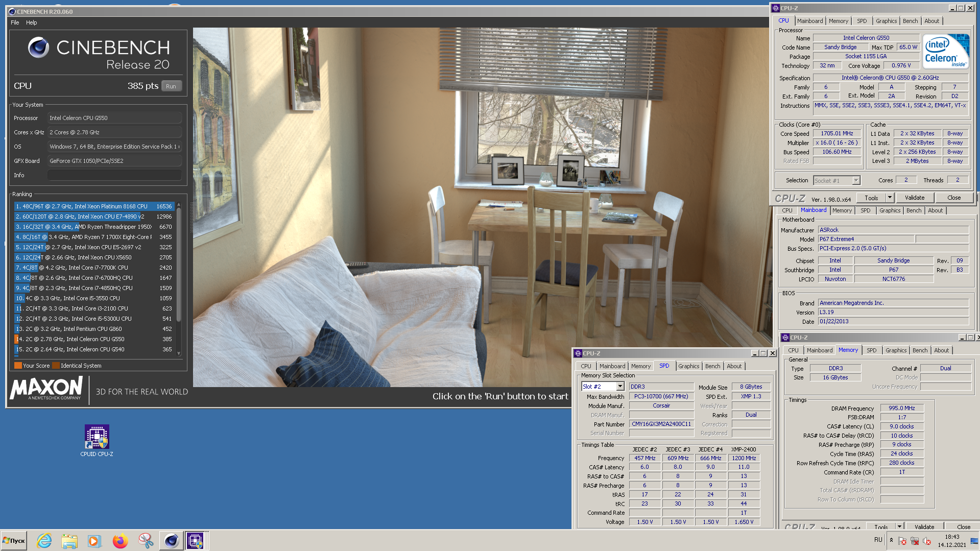The width and height of the screenshot is (980, 551).
Task: Click the ranking list scroll-down arrow
Action: (x=179, y=353)
